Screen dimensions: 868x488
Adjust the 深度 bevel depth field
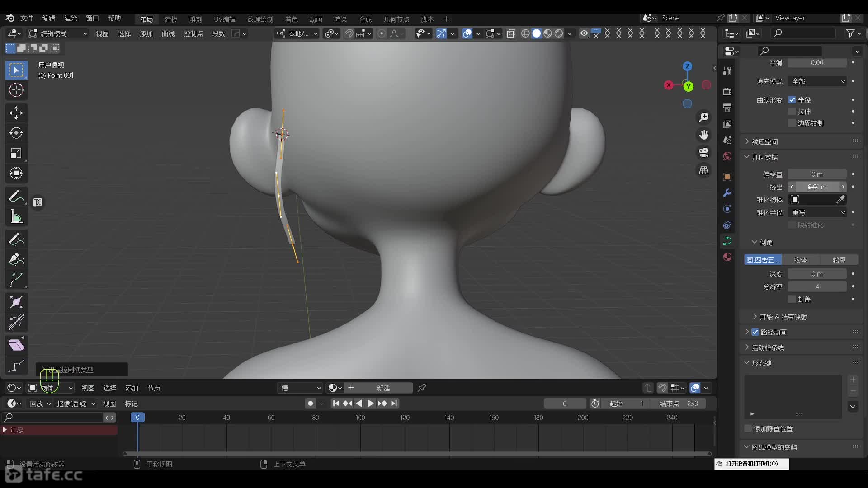(817, 274)
